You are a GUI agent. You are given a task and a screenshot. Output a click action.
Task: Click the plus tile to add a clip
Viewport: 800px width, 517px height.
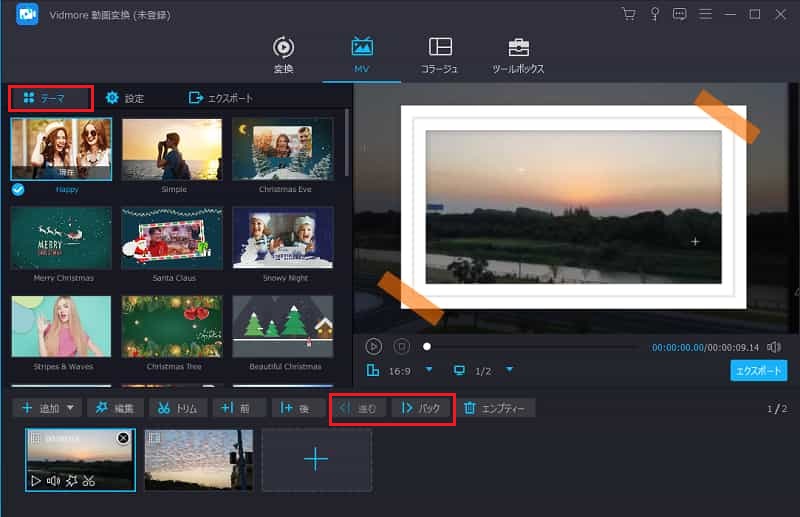(316, 459)
